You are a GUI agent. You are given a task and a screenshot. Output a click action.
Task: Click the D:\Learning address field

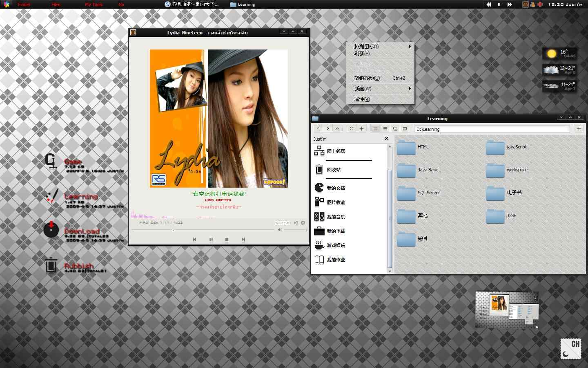pos(492,129)
